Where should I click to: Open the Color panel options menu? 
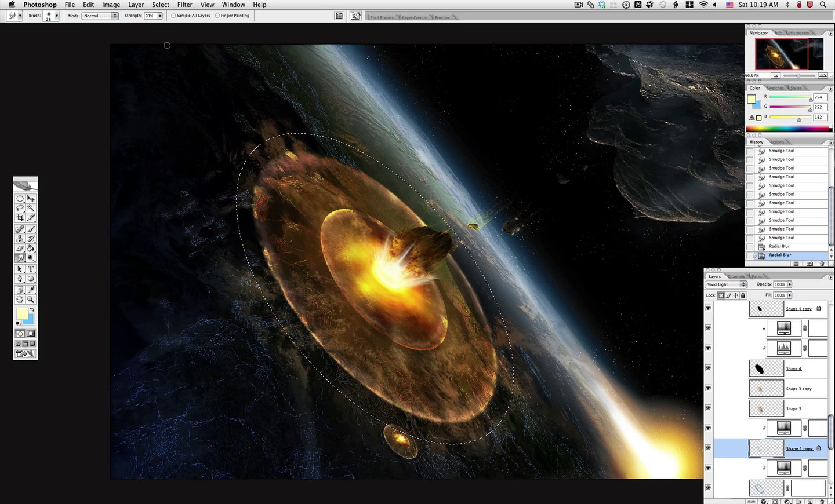point(830,88)
